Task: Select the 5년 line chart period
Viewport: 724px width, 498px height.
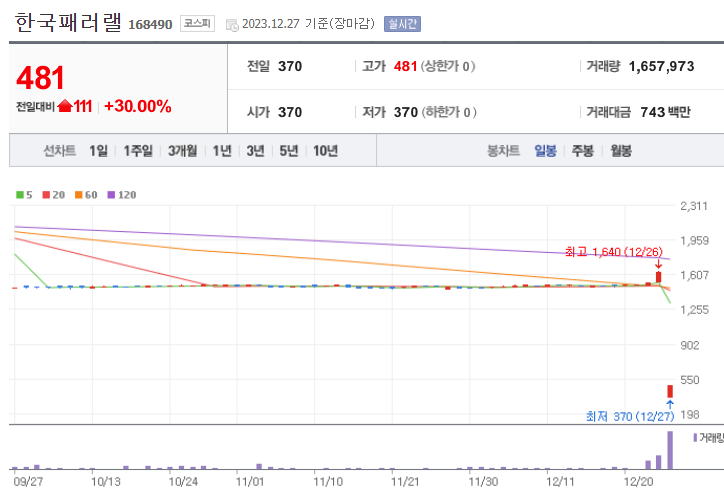Action: pyautogui.click(x=289, y=150)
